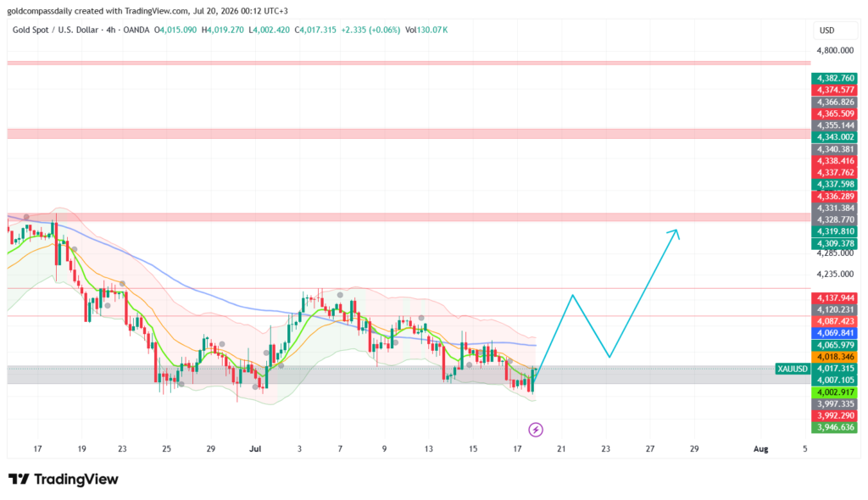Click the purple lightning event icon
This screenshot has height=500, width=868.
pos(536,430)
